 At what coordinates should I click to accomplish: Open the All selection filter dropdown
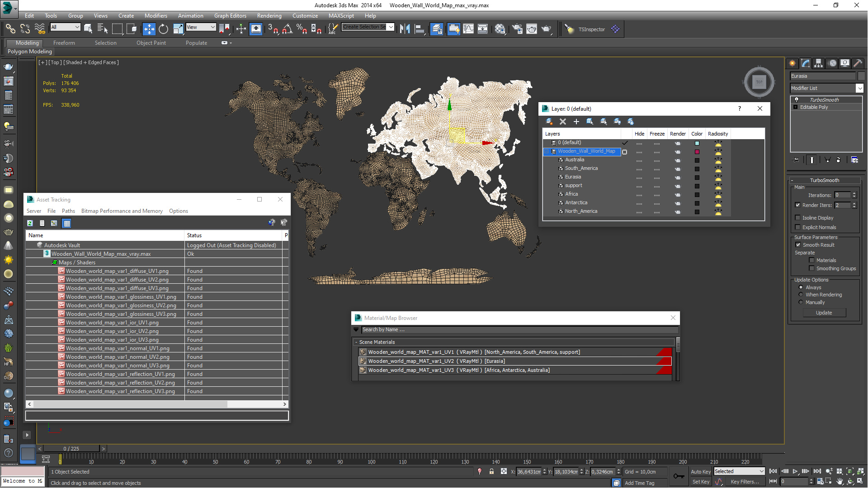pyautogui.click(x=66, y=27)
